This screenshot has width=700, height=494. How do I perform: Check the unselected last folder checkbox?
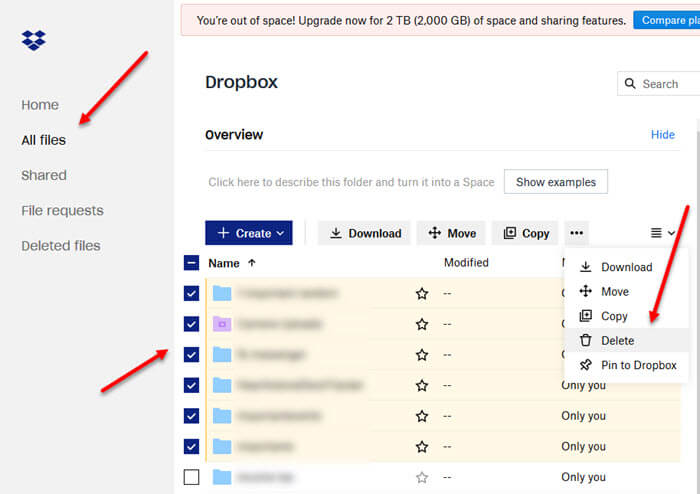pyautogui.click(x=192, y=477)
